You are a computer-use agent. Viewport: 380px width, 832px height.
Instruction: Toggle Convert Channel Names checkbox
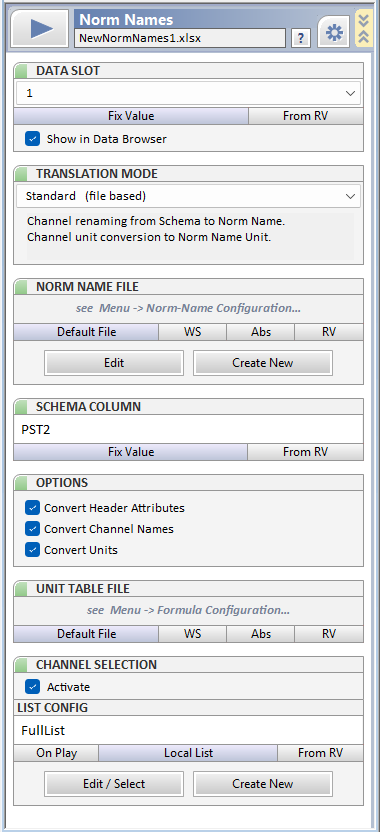point(32,529)
